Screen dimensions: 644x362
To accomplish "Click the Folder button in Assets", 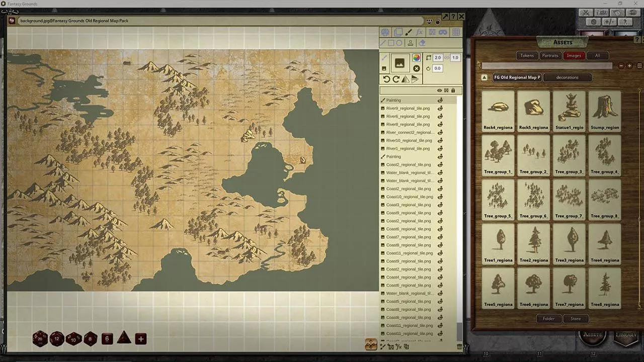I will 548,318.
